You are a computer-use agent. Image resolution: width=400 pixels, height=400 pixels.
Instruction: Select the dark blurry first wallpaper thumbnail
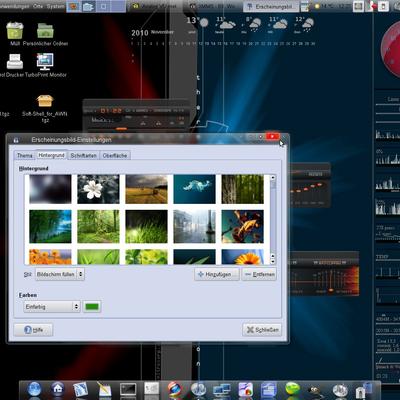[x=50, y=189]
